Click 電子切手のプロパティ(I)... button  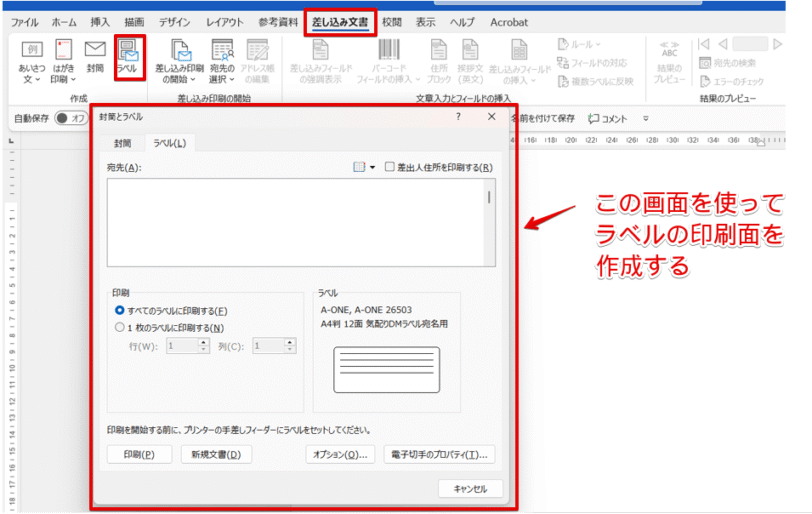[x=439, y=454]
